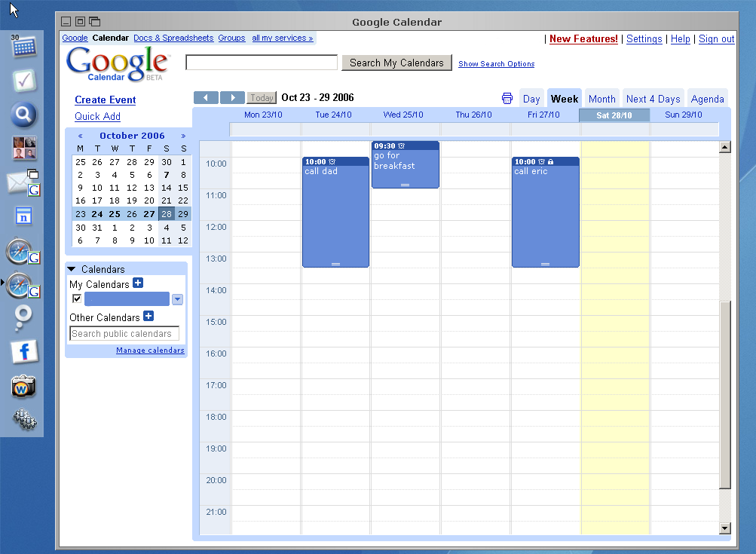This screenshot has height=554, width=756.
Task: Click the blue calendar color bar in My Calendars
Action: 127,299
